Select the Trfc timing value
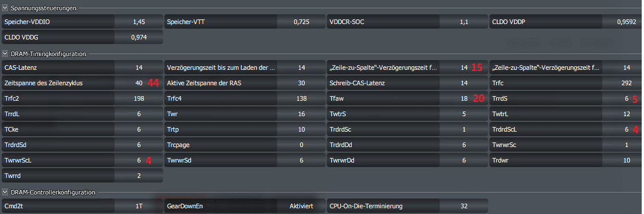The height and width of the screenshot is (214, 644). coord(627,83)
